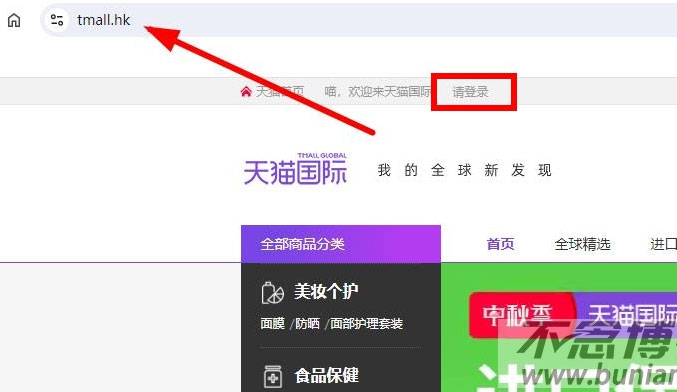Open the 全部商品分类 category menu
677x392 pixels.
[x=341, y=244]
